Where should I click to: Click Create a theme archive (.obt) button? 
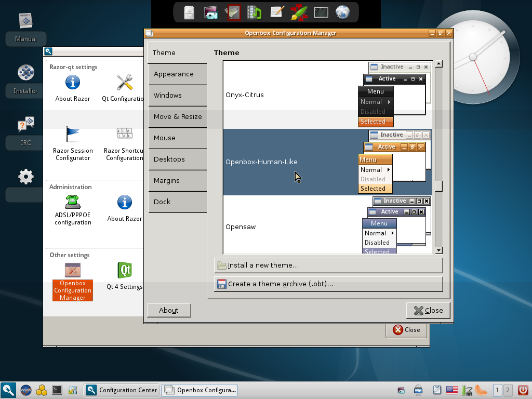(x=328, y=284)
